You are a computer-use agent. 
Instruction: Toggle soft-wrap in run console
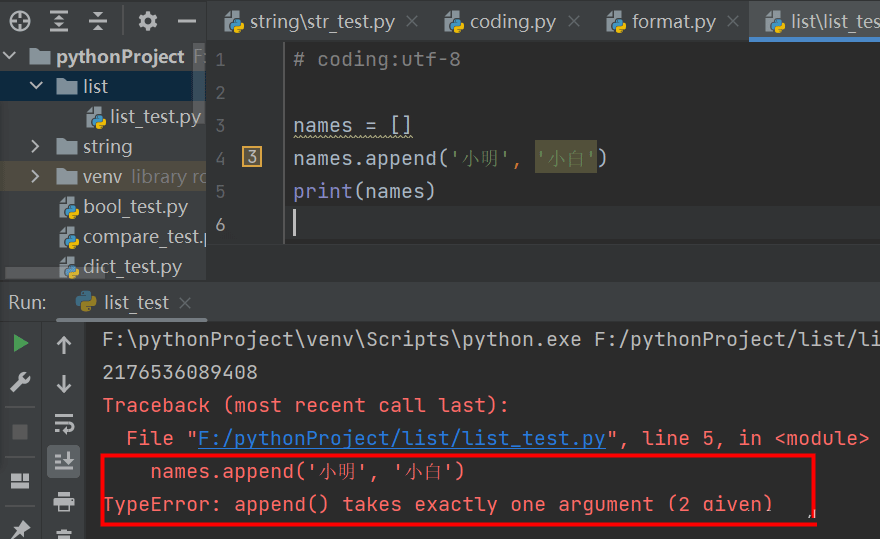pyautogui.click(x=64, y=423)
